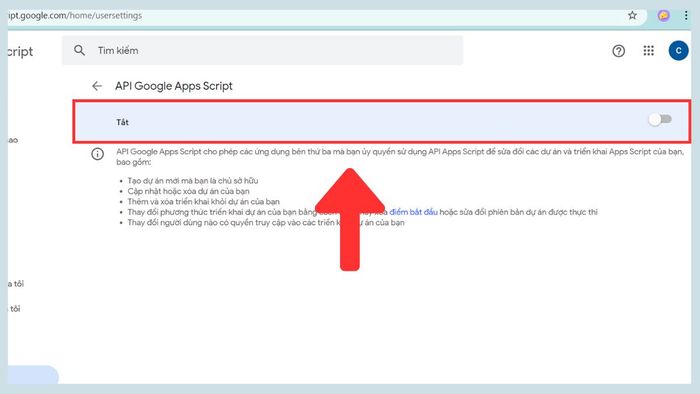Open the browser profile avatar
Screen dimensions: 700x394
pos(664,16)
